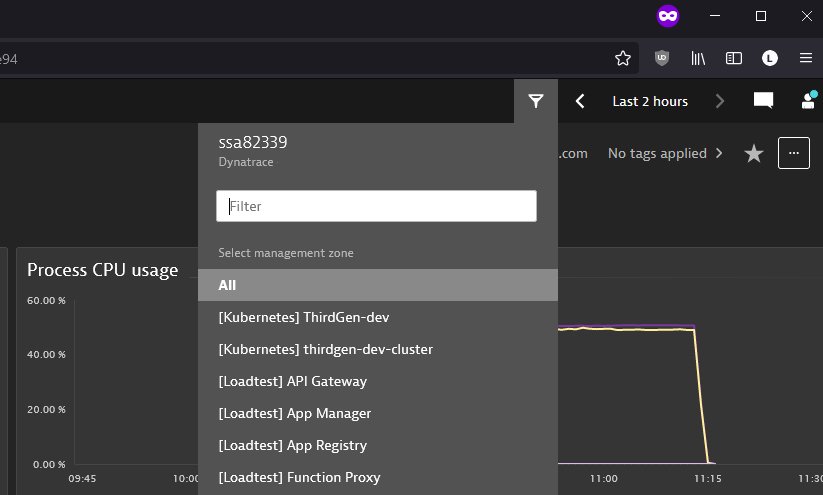This screenshot has width=823, height=495.
Task: Open the uBlock shield extension icon
Action: point(662,58)
